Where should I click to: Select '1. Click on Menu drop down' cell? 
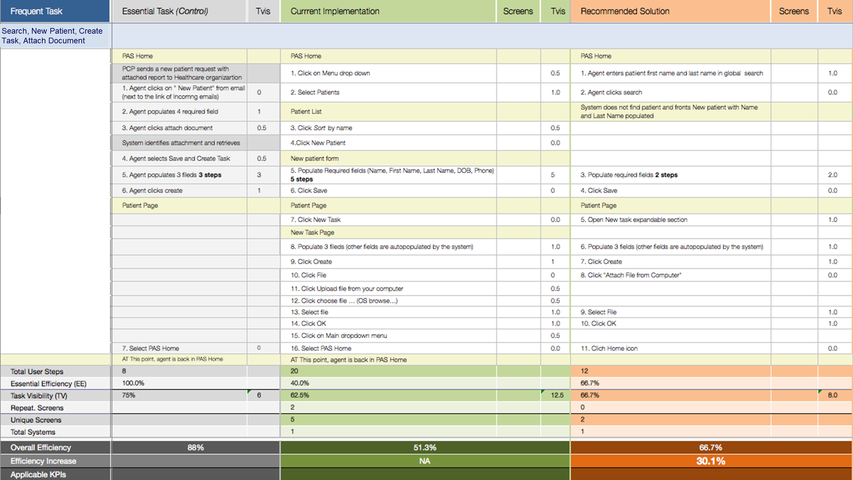[388, 73]
